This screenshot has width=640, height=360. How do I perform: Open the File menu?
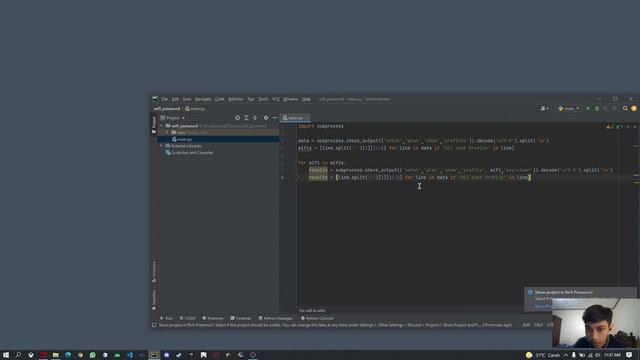pos(164,99)
